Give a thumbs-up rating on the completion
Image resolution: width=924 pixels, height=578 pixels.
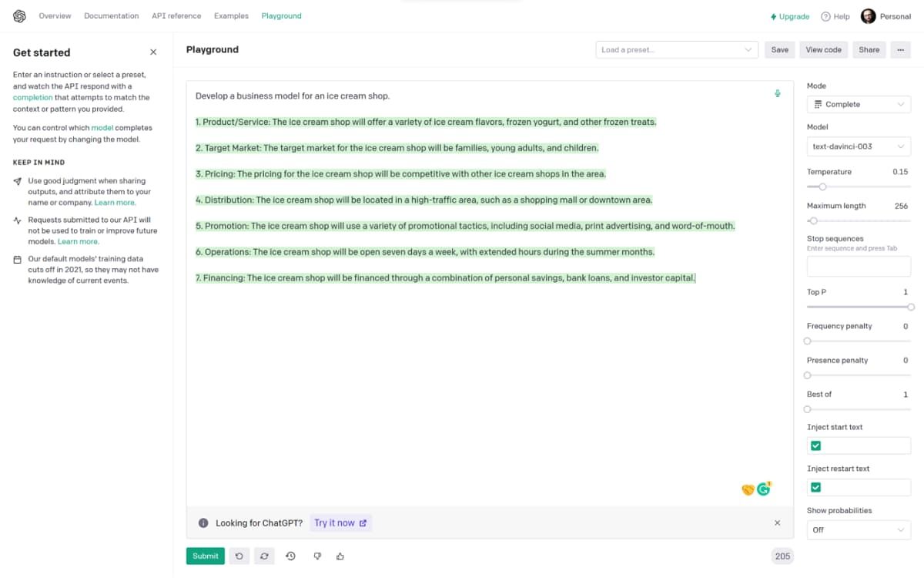340,556
